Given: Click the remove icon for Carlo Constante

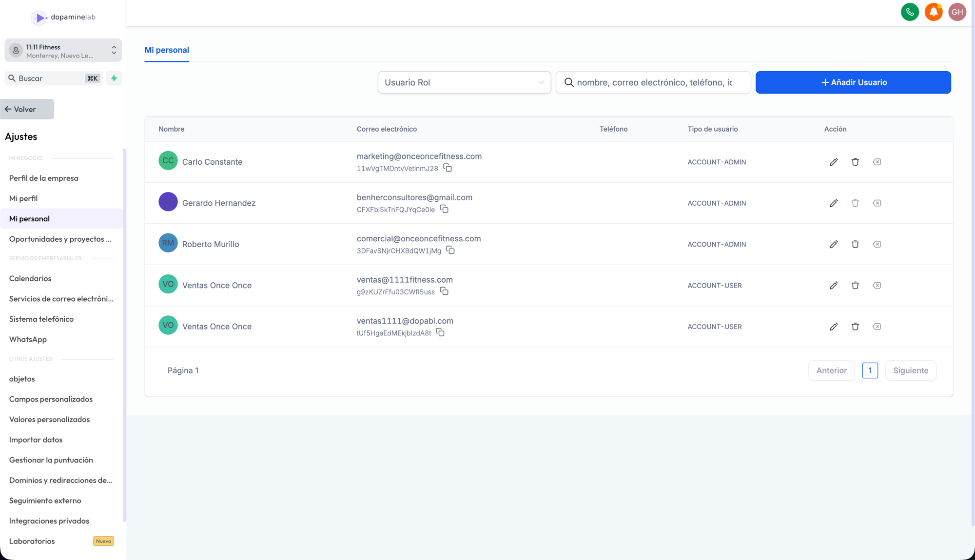Looking at the screenshot, I should 877,162.
